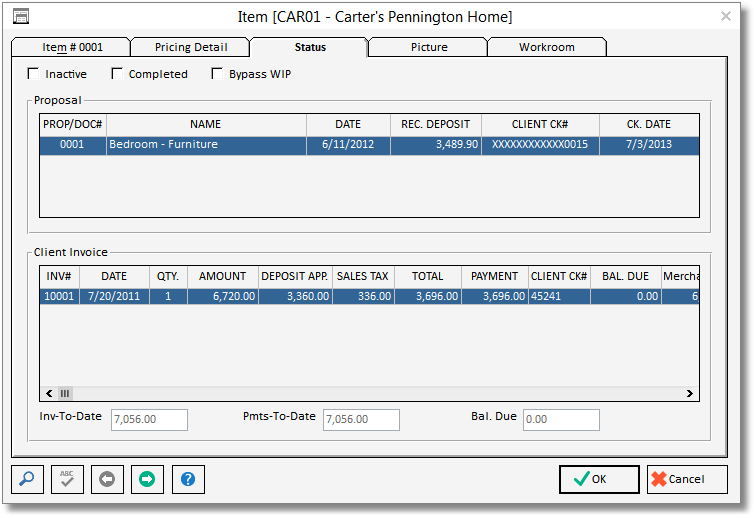This screenshot has height=518, width=755.
Task: Sort proposals by REC. DEPOSIT column header
Action: (435, 125)
